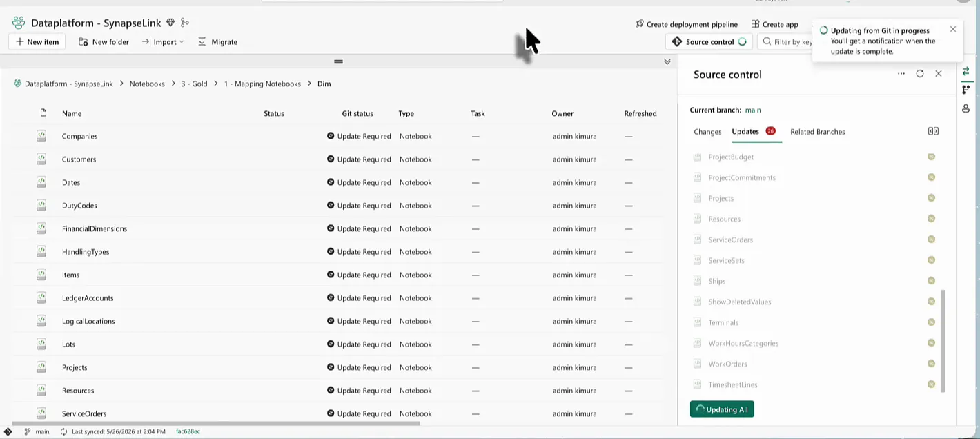Close the Source control panel

(x=939, y=74)
